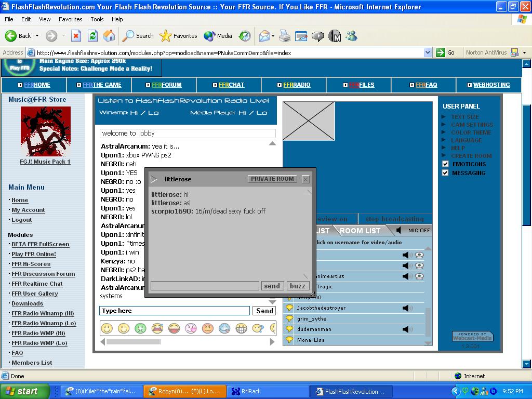
Task: Click the IE Edit page toolbar icon
Action: point(301,36)
